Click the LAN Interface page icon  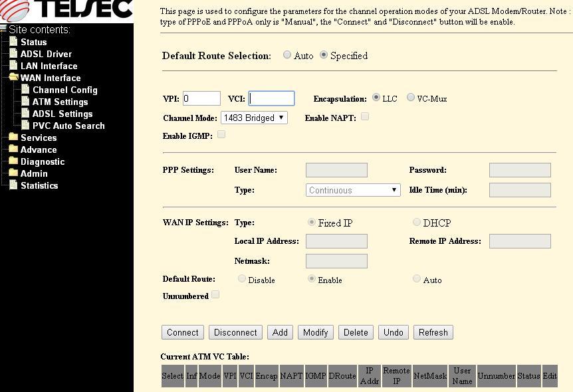(x=13, y=65)
